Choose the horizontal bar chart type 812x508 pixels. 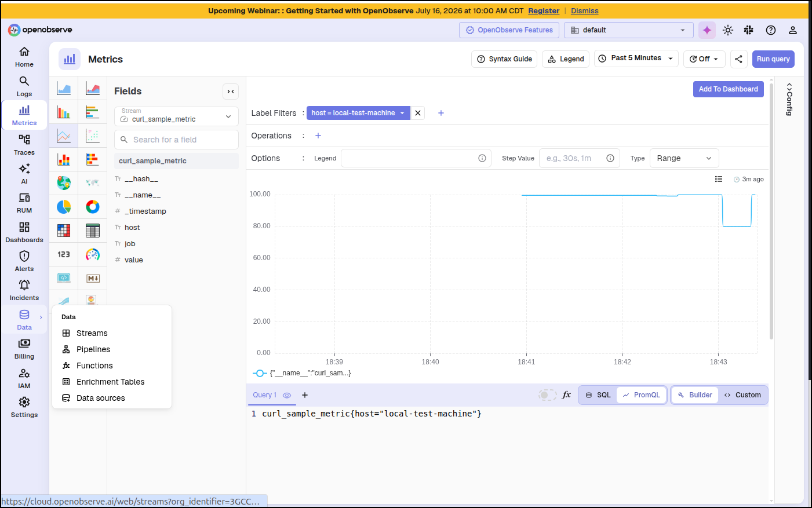click(93, 112)
